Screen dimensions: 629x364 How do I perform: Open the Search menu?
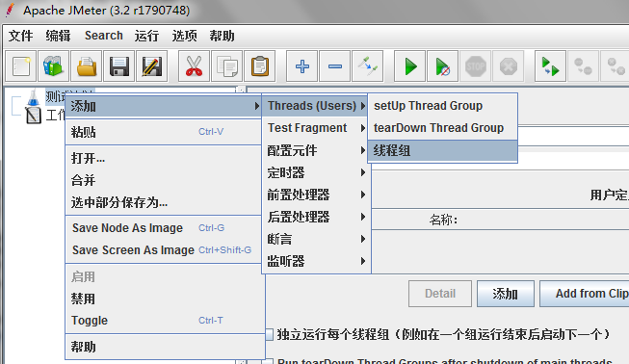coord(103,36)
